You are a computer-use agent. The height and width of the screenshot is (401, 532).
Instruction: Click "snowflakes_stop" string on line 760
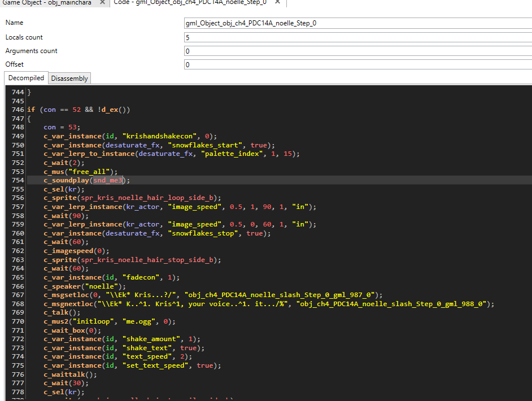point(203,233)
